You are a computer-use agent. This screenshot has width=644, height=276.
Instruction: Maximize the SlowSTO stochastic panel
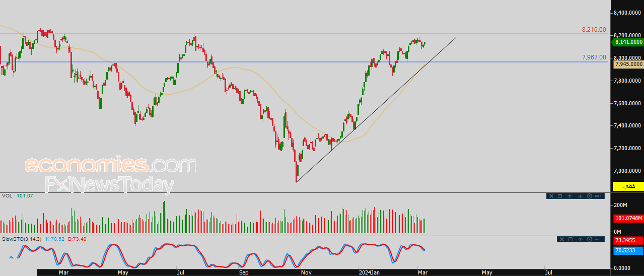coord(570,239)
